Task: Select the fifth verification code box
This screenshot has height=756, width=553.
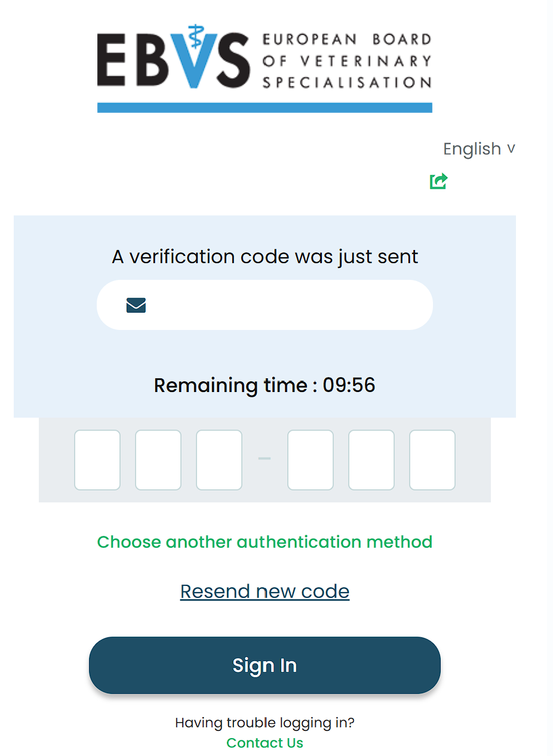Action: point(371,459)
